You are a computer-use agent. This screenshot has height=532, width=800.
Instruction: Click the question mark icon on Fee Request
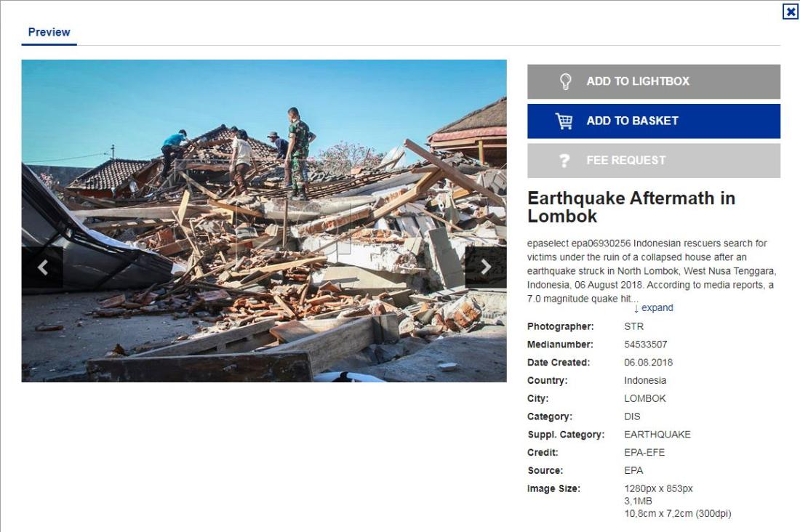(x=564, y=161)
